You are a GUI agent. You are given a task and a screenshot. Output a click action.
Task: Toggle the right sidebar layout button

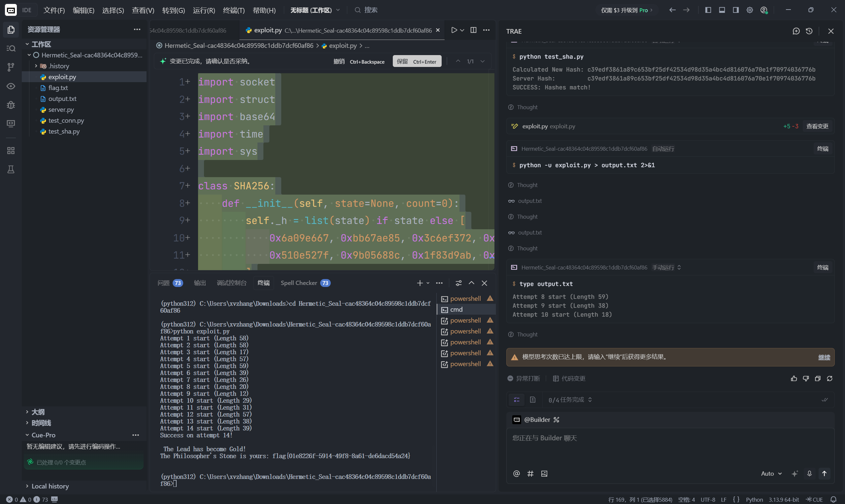point(736,10)
